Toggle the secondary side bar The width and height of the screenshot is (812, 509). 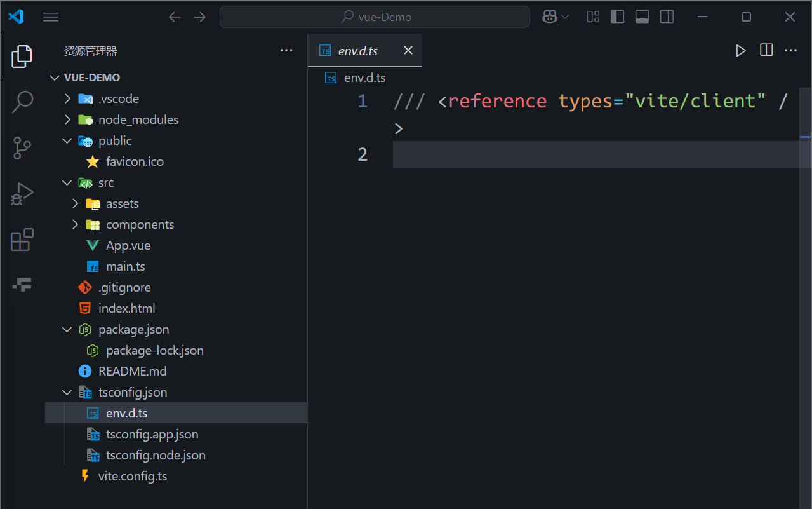click(667, 17)
